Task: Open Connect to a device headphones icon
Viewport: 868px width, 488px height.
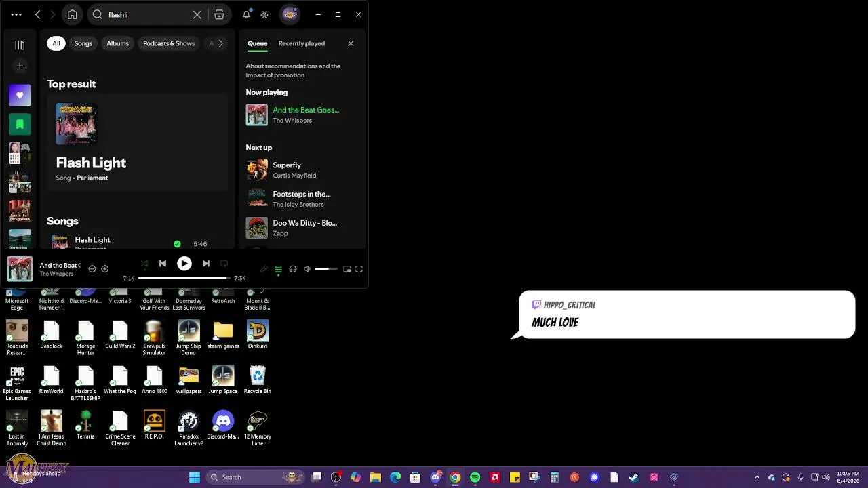Action: (293, 269)
